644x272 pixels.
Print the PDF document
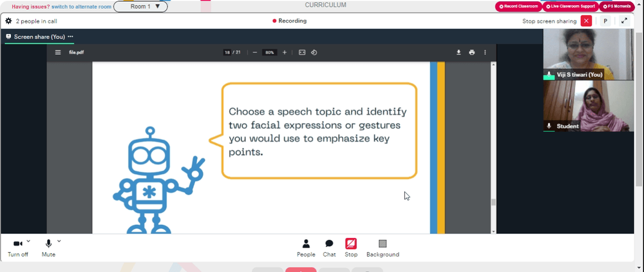(471, 53)
